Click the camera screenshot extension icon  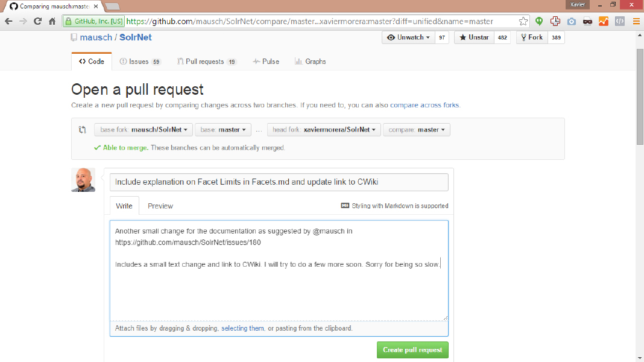pyautogui.click(x=572, y=21)
